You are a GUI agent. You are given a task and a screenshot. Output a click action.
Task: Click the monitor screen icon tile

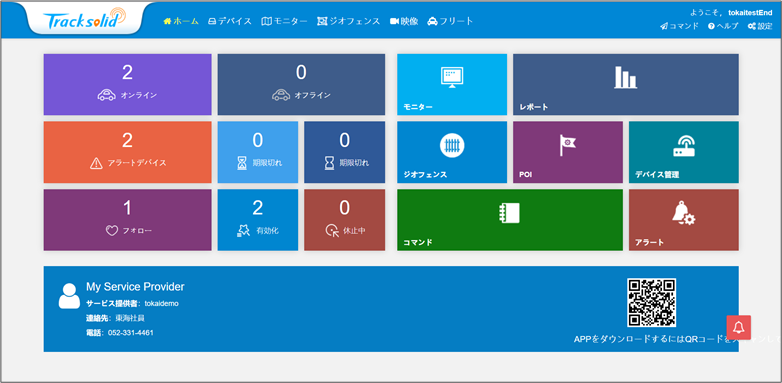pyautogui.click(x=452, y=77)
